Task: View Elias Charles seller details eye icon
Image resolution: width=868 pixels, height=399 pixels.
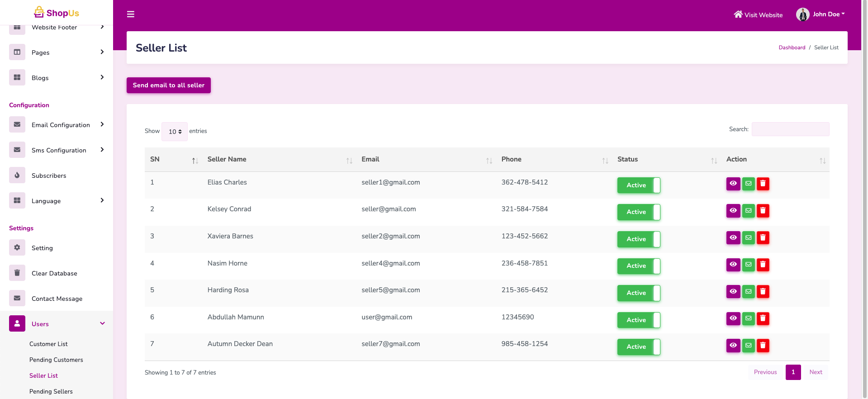Action: click(733, 184)
